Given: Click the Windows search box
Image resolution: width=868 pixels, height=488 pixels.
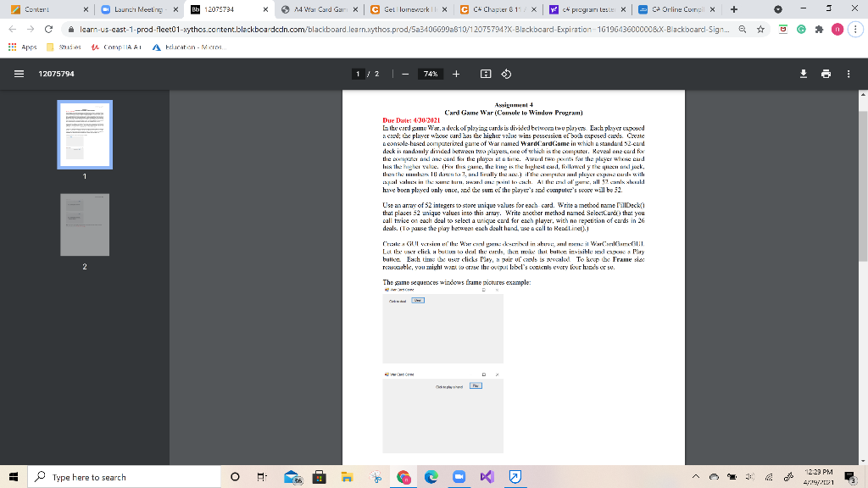Looking at the screenshot, I should [x=124, y=476].
